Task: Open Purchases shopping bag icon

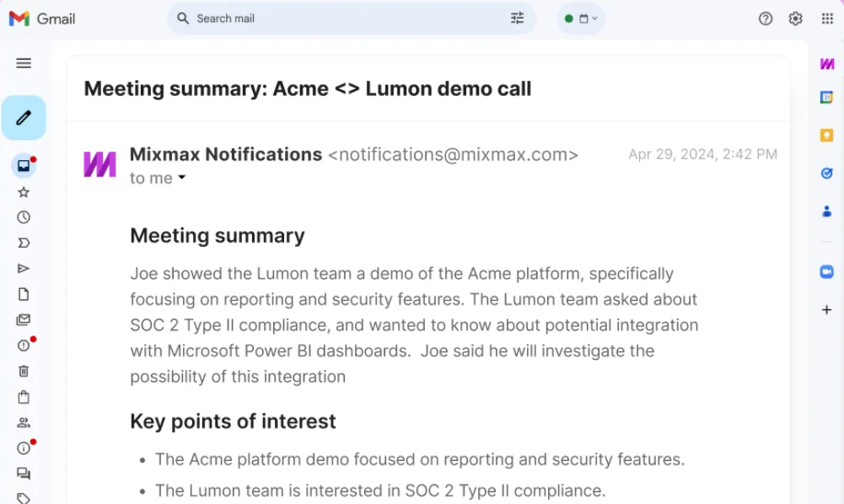Action: (x=24, y=397)
